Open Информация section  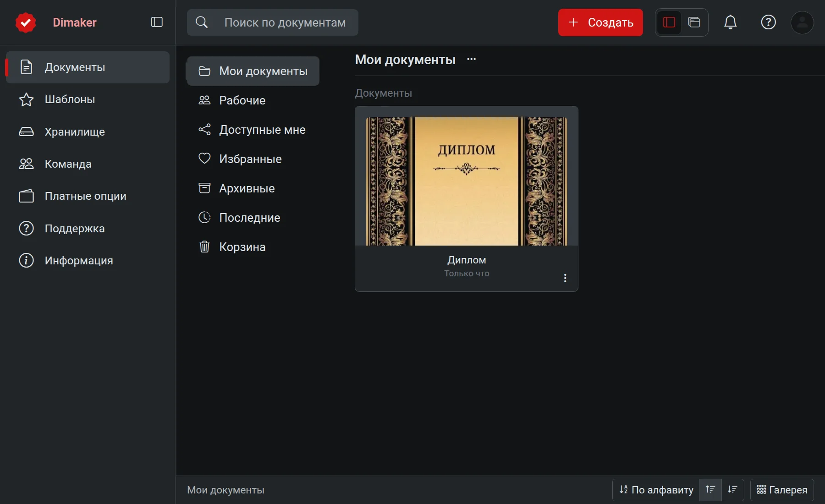coord(88,261)
